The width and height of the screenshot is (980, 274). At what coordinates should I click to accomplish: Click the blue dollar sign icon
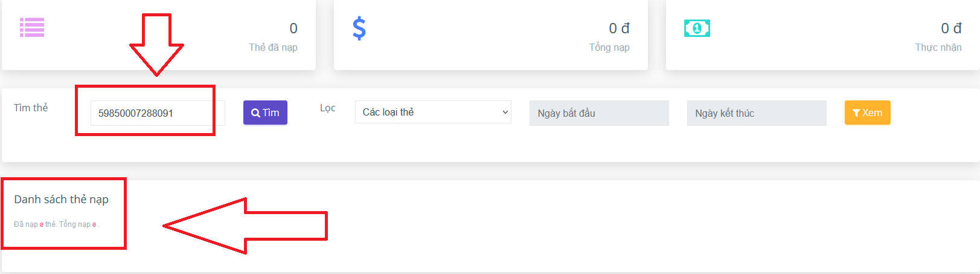click(359, 28)
